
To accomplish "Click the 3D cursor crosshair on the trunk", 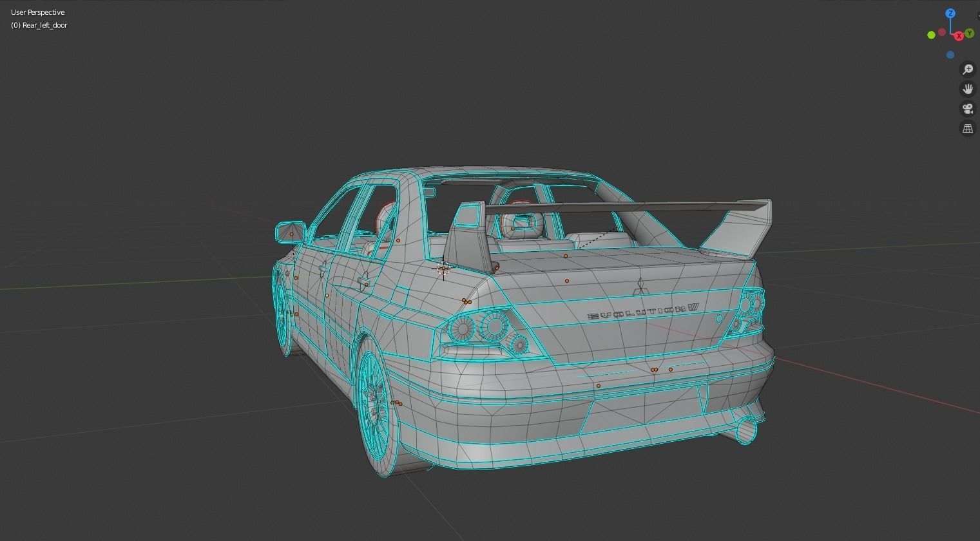I will point(443,268).
